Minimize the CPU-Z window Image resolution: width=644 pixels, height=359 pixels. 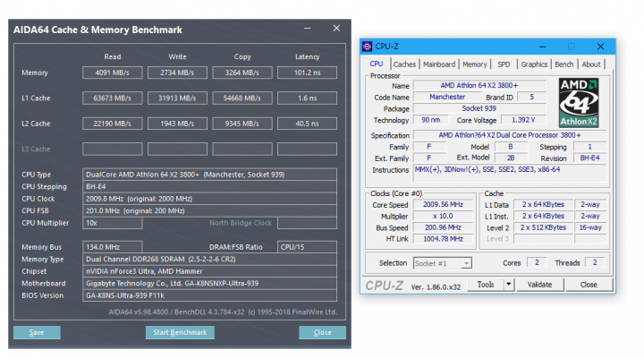[x=543, y=47]
